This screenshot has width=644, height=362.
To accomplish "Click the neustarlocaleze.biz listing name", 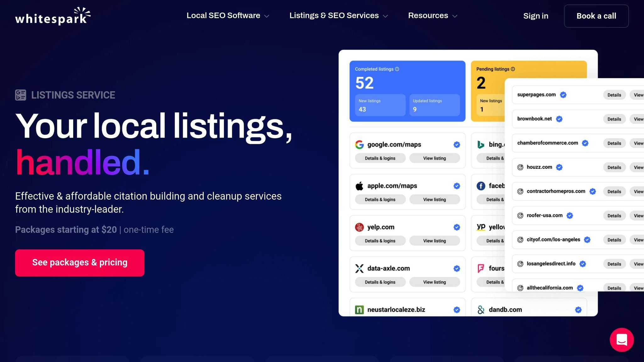I will [396, 310].
